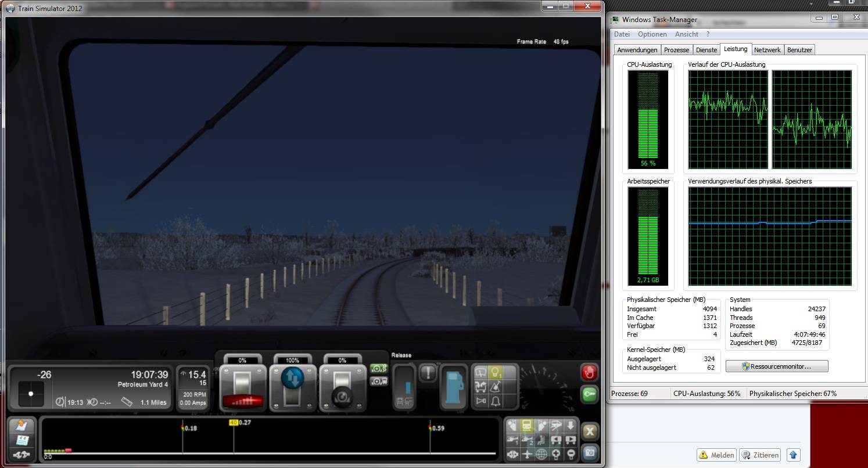Click the red throttle lever handle
The image size is (868, 468).
(242, 401)
